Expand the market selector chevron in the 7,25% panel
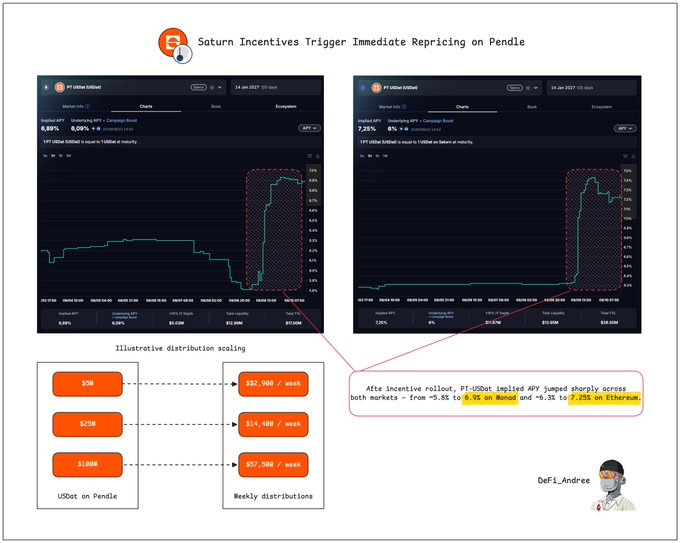This screenshot has height=543, width=680. tap(536, 88)
